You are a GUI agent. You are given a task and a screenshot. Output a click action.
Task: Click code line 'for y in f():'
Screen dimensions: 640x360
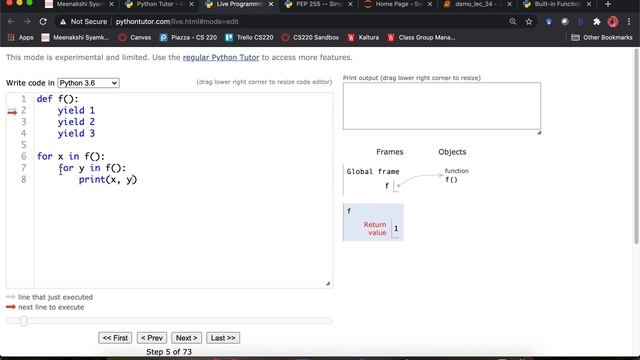pos(92,168)
